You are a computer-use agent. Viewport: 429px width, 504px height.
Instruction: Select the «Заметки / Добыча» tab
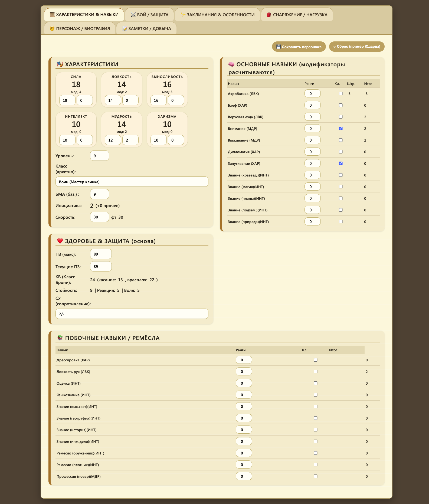point(146,28)
